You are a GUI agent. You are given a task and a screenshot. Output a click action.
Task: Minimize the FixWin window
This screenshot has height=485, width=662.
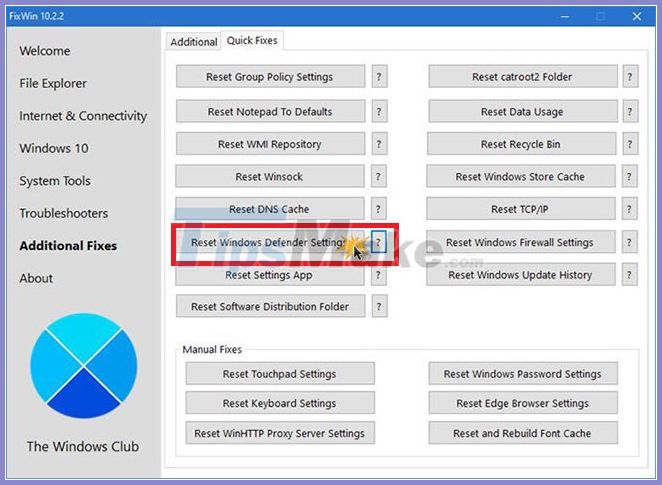tap(564, 16)
